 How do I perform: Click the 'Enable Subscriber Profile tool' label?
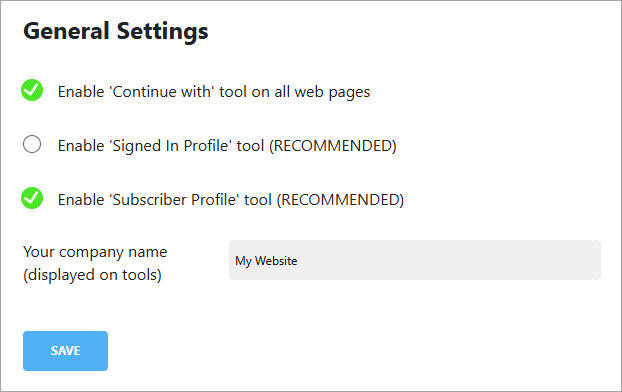click(231, 200)
